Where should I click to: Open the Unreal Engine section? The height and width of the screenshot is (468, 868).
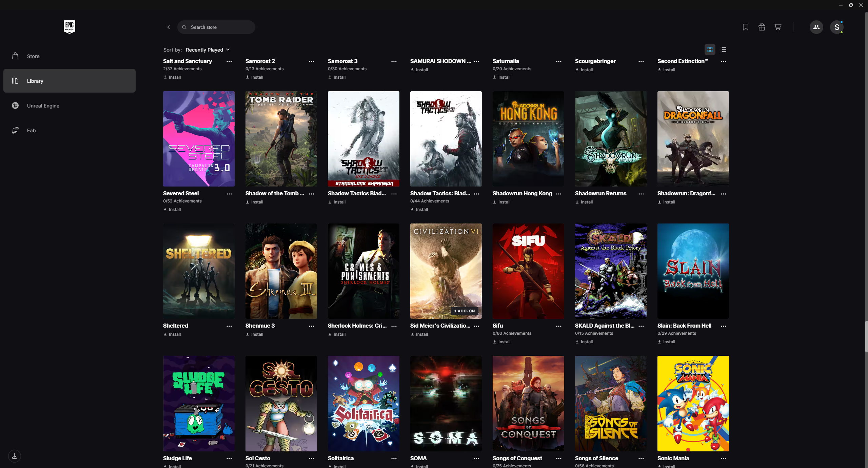70,106
